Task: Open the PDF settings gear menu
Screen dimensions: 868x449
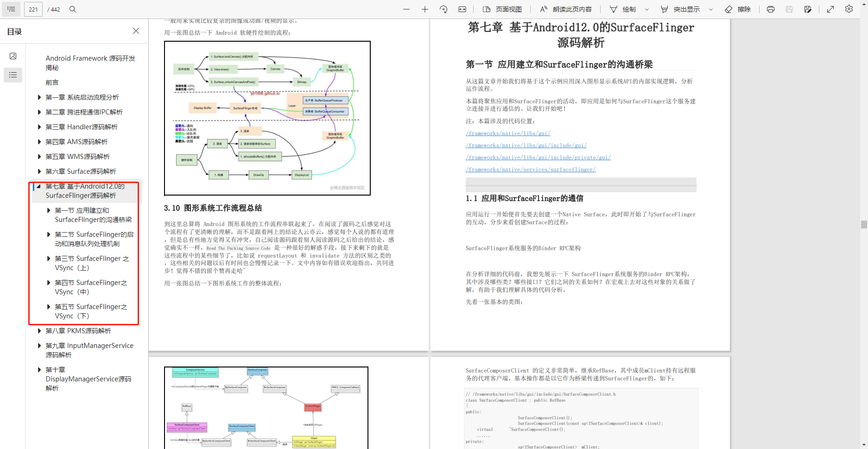Action: pyautogui.click(x=849, y=9)
